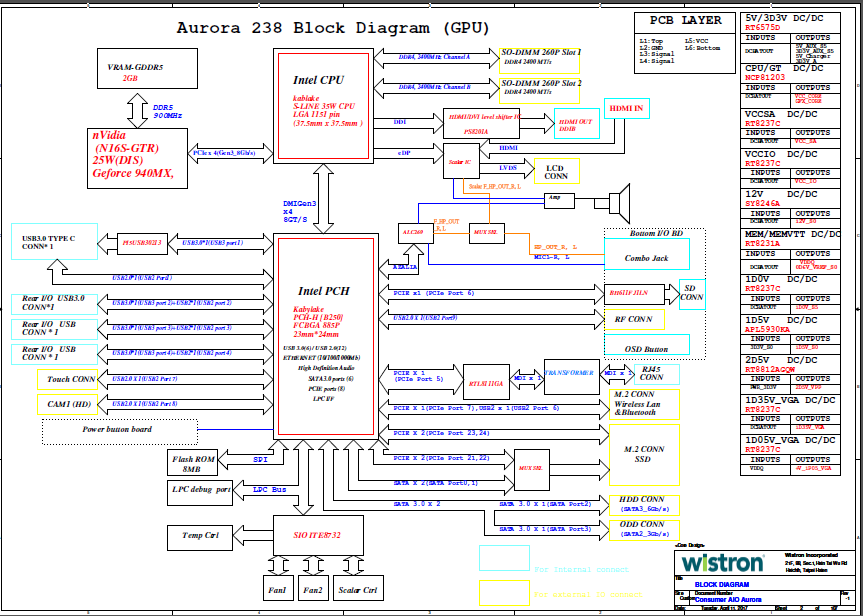Click the yellow external IO legend box
Viewport: 863px width, 616px height.
pos(504,592)
